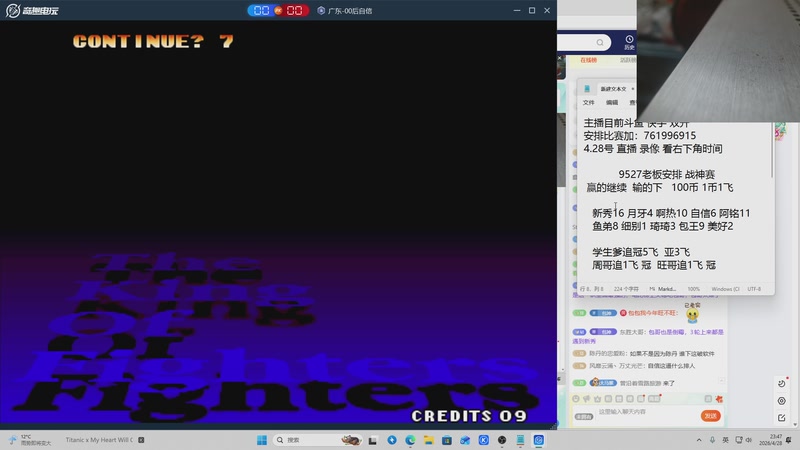Click the line starting with 学生爹追冠5飞
Screen dimensions: 800x450
[x=641, y=252]
